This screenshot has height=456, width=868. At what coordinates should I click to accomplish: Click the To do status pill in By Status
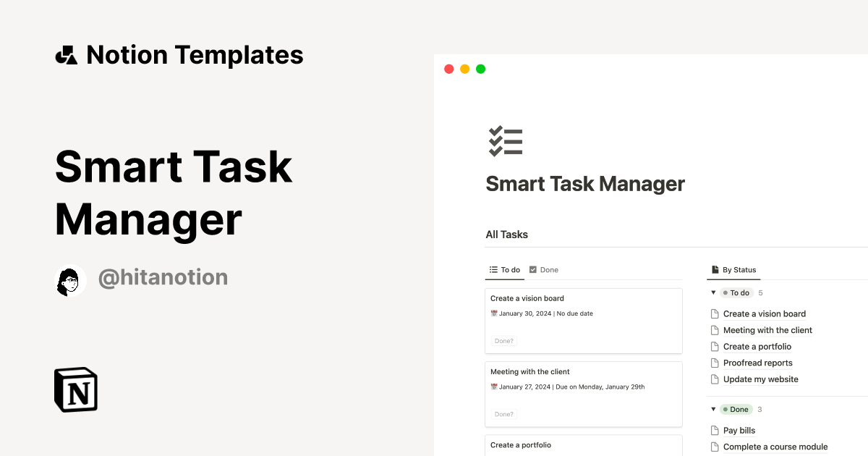736,292
